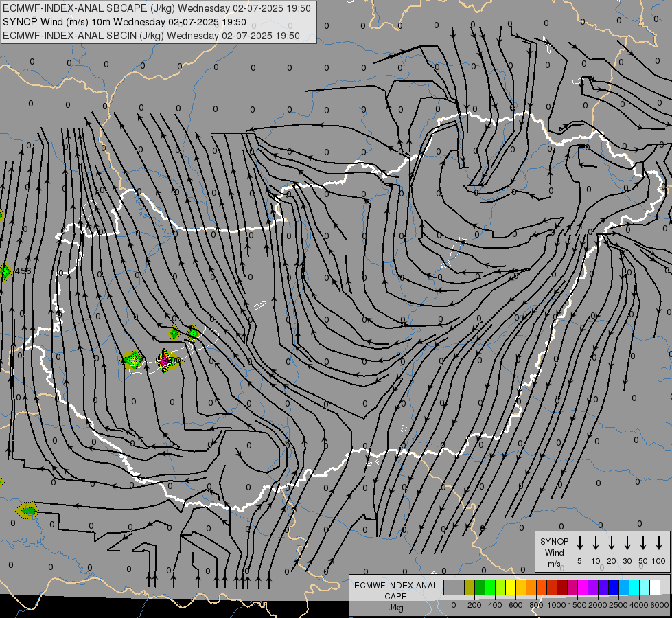The height and width of the screenshot is (618, 672).
Task: Click the dark green swatch right of the 200 tick
Action: (x=480, y=587)
